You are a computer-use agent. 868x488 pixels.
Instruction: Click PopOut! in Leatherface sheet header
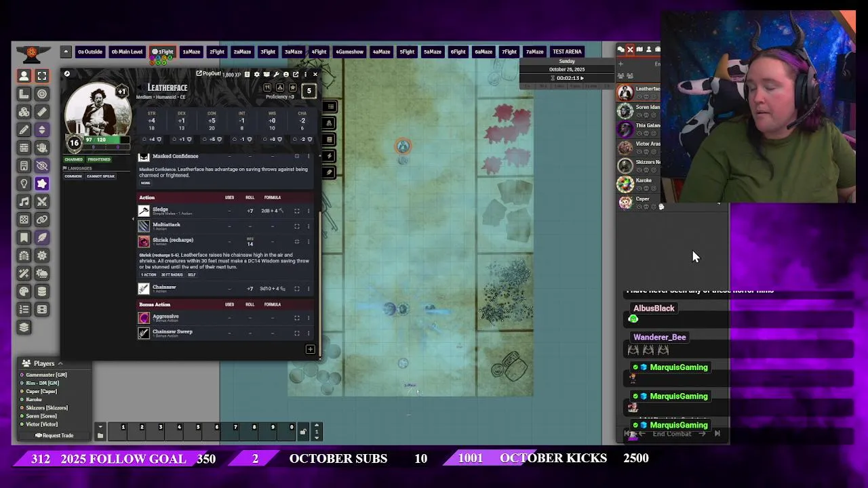tap(208, 74)
